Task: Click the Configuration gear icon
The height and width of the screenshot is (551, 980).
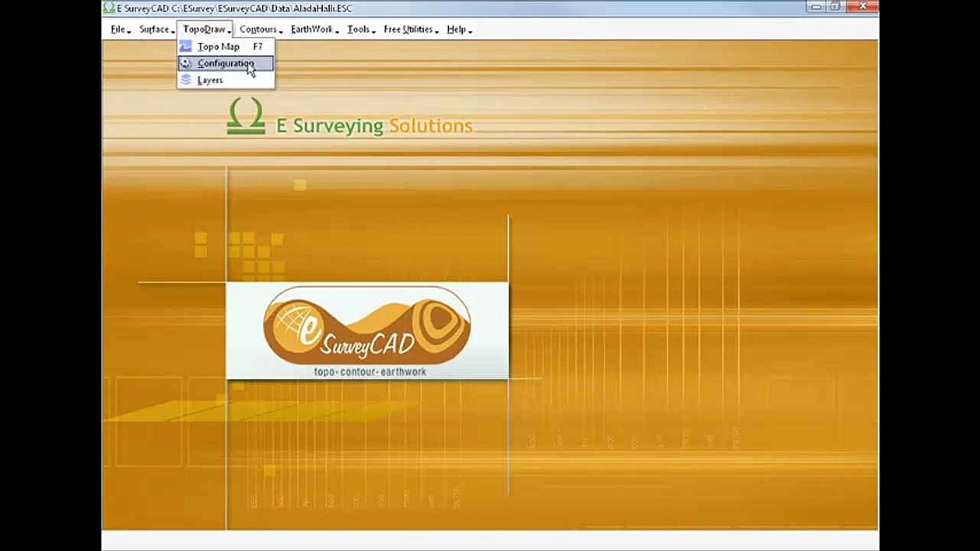Action: coord(186,64)
